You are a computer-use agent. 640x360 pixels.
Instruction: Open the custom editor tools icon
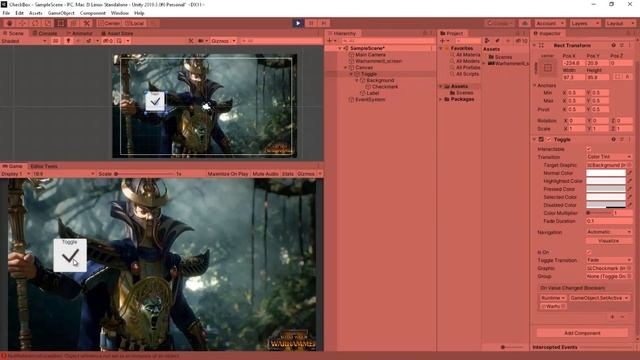point(87,23)
